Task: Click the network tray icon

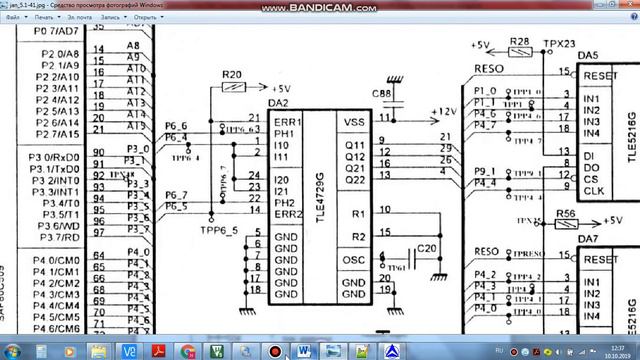Action: 582,352
